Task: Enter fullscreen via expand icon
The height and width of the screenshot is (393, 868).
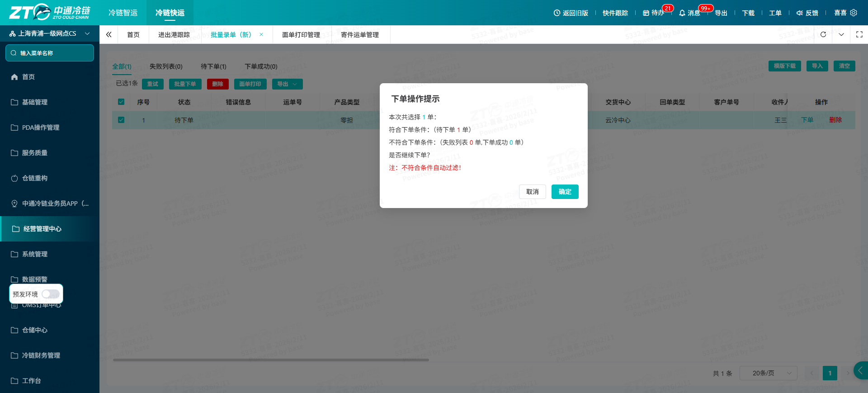Action: (x=859, y=34)
